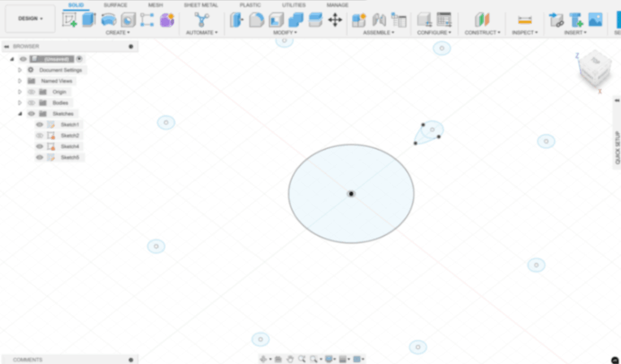The image size is (621, 364).
Task: Switch to the Plastic tab
Action: click(x=250, y=5)
